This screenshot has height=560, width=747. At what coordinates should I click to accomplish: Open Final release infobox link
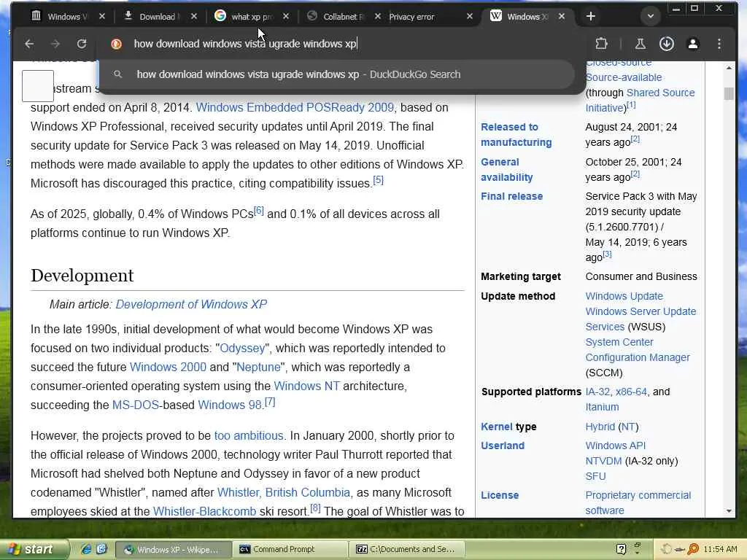coord(511,196)
